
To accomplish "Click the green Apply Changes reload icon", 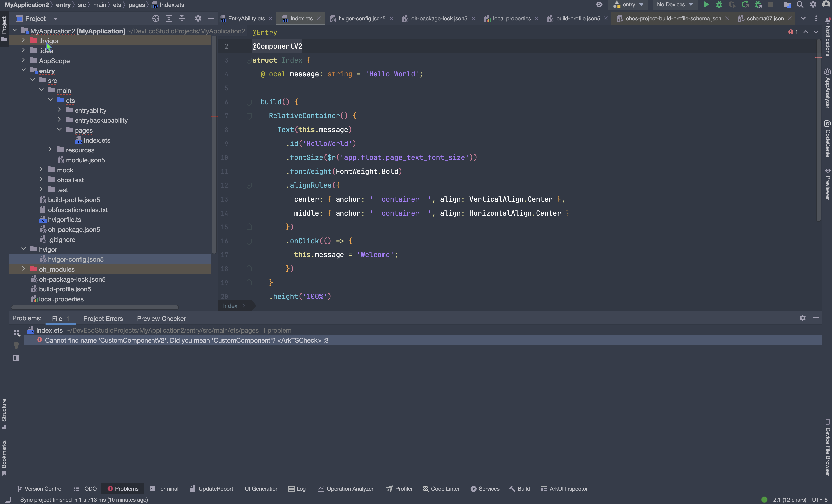I will 745,5.
